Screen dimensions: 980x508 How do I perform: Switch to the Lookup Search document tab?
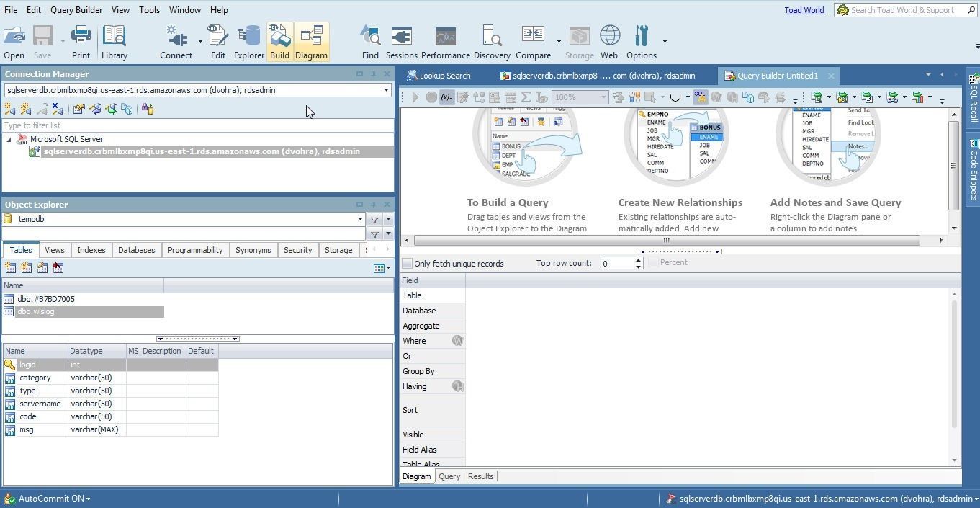pyautogui.click(x=439, y=76)
